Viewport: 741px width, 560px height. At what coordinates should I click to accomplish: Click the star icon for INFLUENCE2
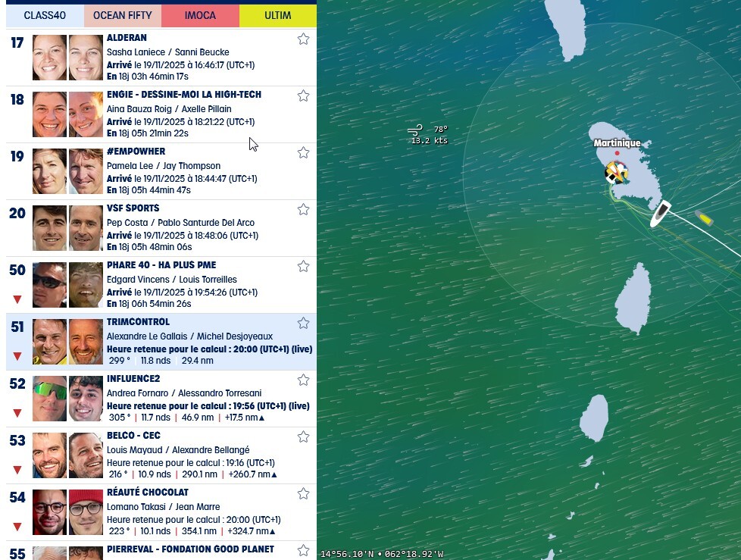click(x=303, y=380)
